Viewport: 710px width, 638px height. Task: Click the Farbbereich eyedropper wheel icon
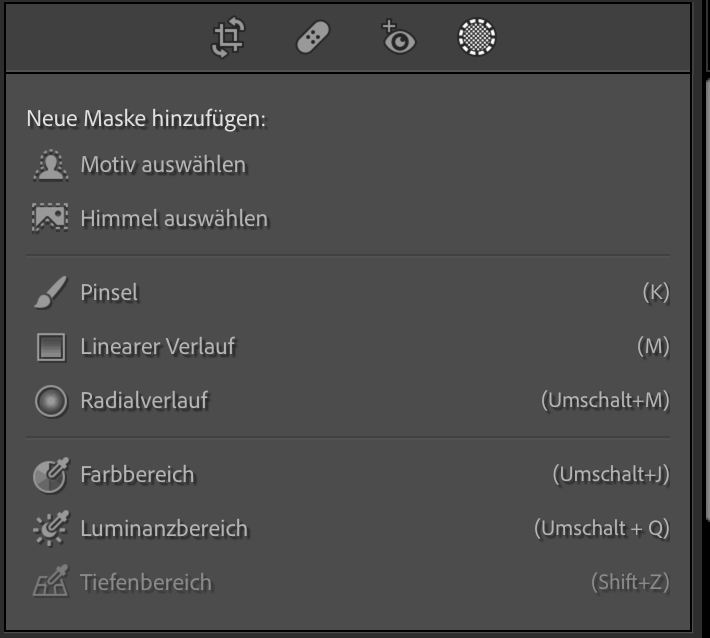(51, 475)
